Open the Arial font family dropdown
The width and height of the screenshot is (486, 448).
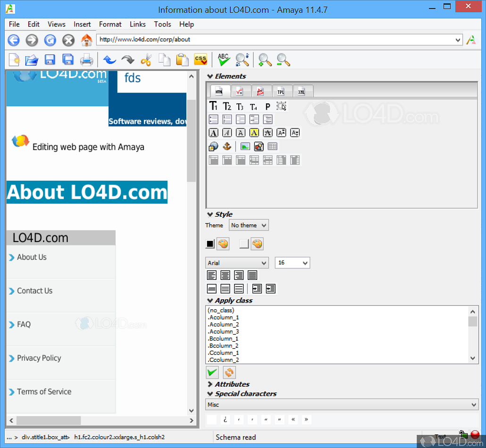[237, 263]
